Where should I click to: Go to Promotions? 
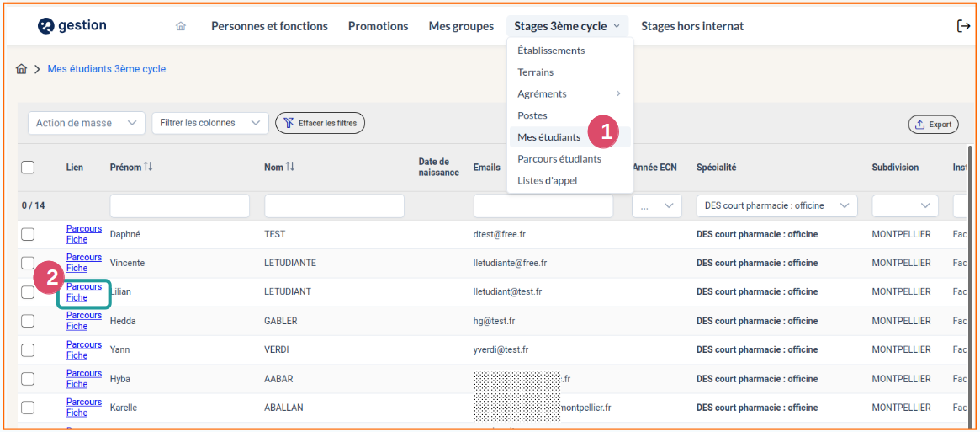coord(379,26)
